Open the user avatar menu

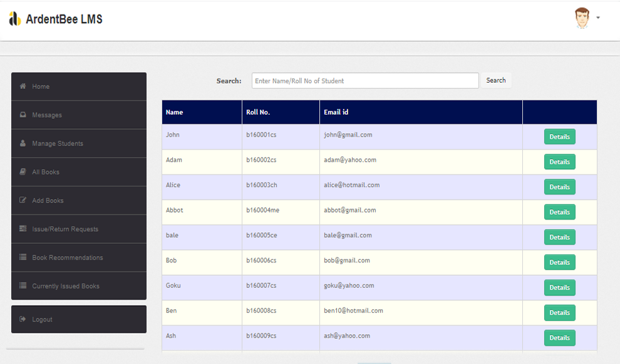[x=582, y=18]
